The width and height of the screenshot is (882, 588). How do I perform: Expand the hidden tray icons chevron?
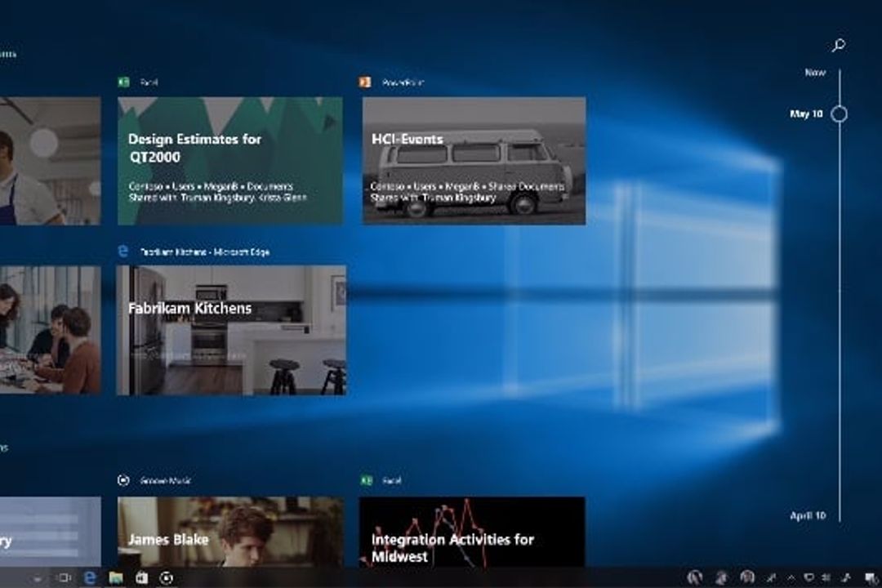point(791,578)
